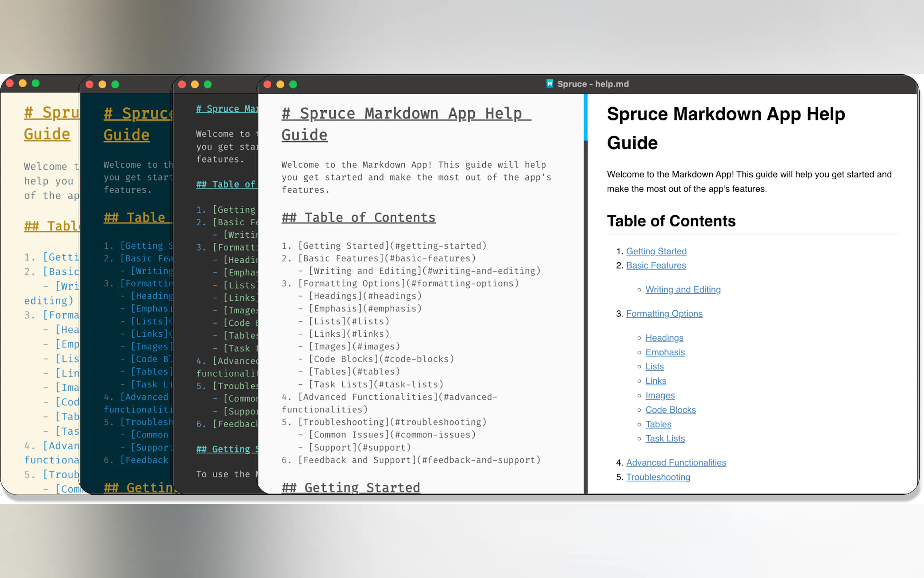
Task: Click the Troubleshooting link in preview
Action: coord(658,477)
